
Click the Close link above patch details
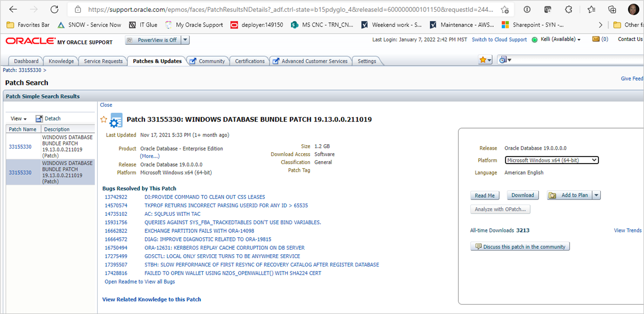(x=106, y=105)
